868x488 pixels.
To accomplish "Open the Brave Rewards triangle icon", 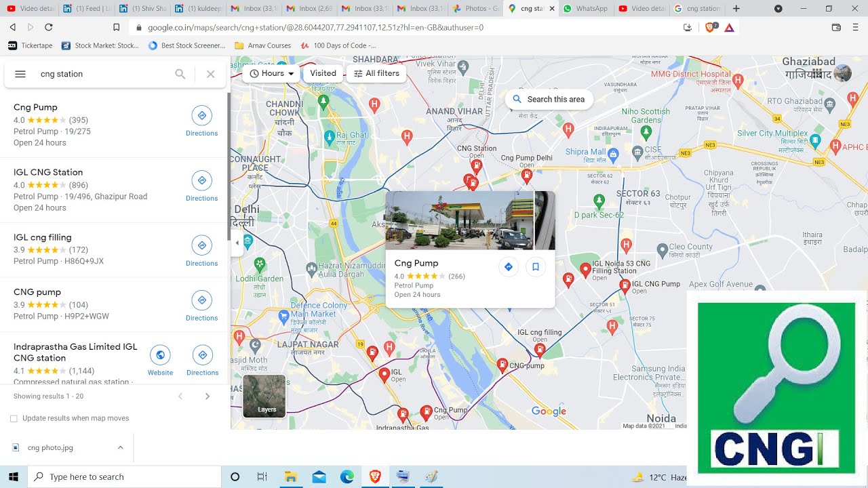I will 730,27.
